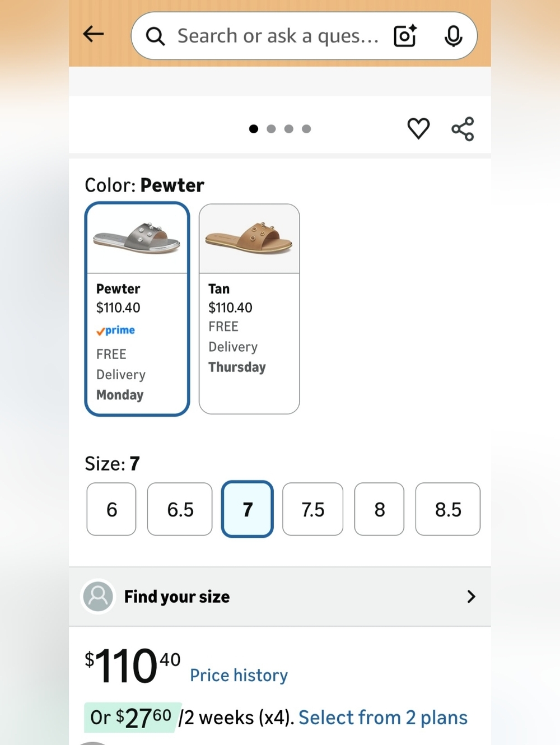Select the Tan color option
The height and width of the screenshot is (745, 560).
pos(249,309)
